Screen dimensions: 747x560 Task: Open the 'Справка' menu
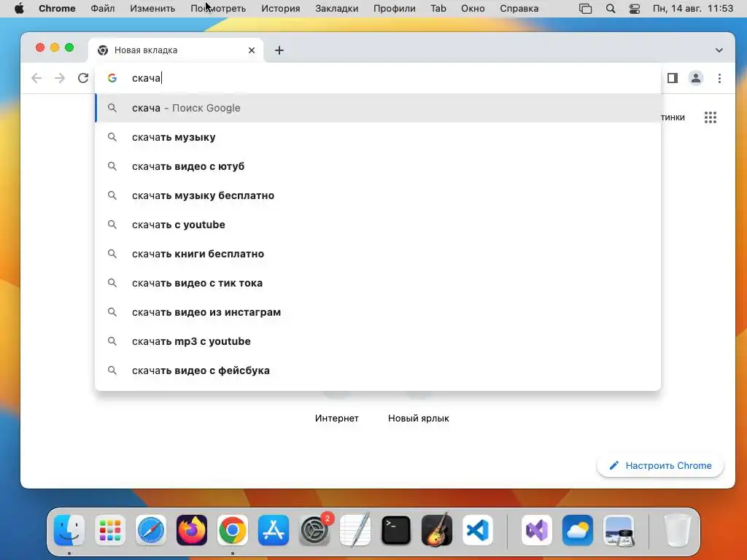point(519,9)
